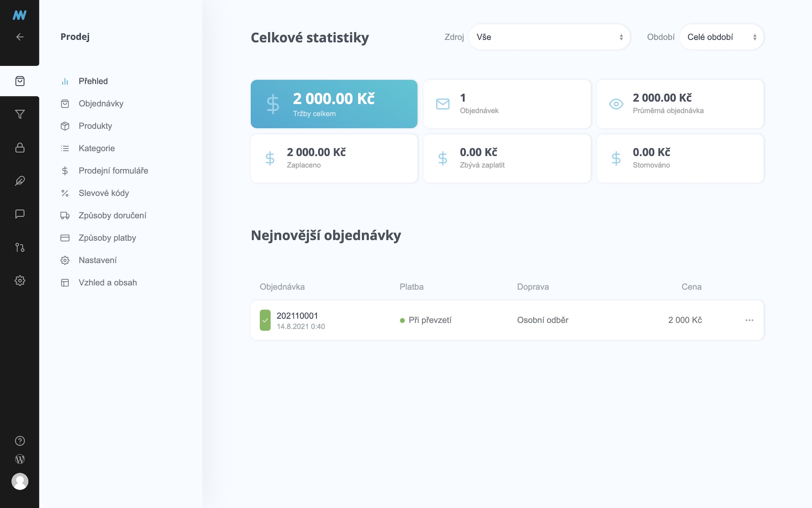Click the Tržby celkem revenue card
This screenshot has width=812, height=508.
pyautogui.click(x=334, y=104)
